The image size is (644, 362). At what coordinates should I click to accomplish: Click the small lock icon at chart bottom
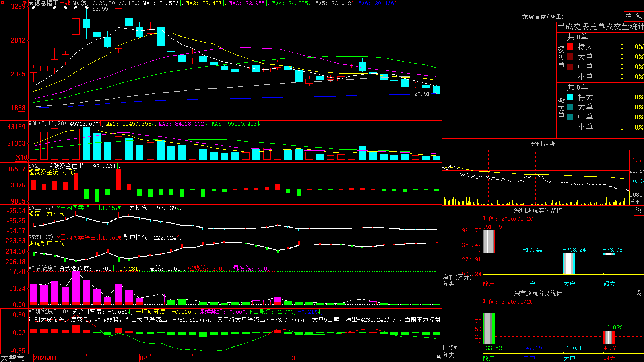tap(438, 357)
